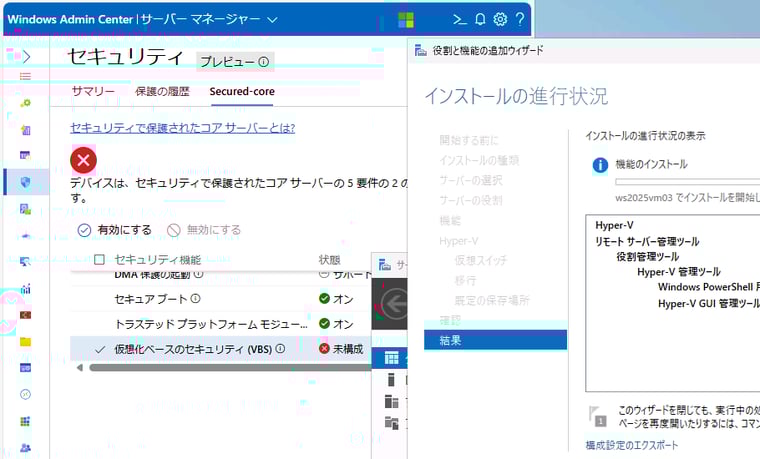Select the 既定の保存場所 wizard step
The width and height of the screenshot is (760, 459).
491,301
